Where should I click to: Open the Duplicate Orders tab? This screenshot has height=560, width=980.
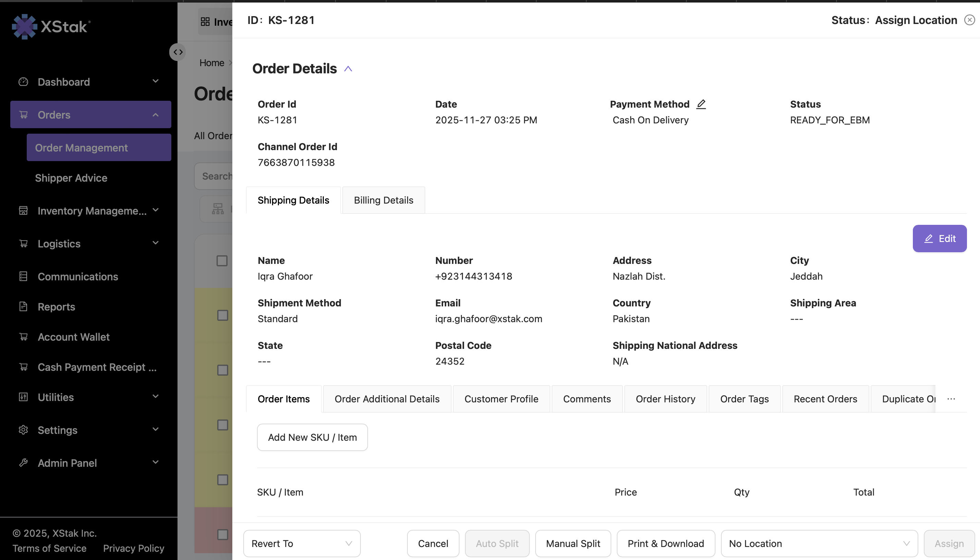904,399
